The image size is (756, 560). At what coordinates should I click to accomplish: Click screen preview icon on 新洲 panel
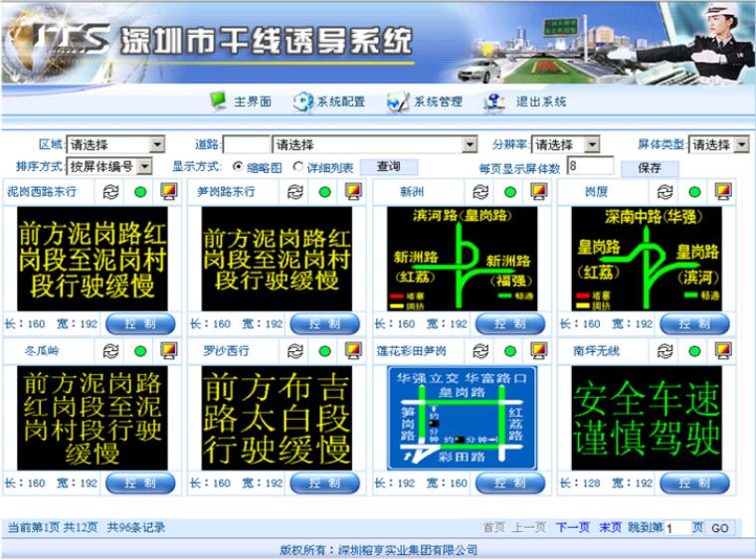click(538, 192)
